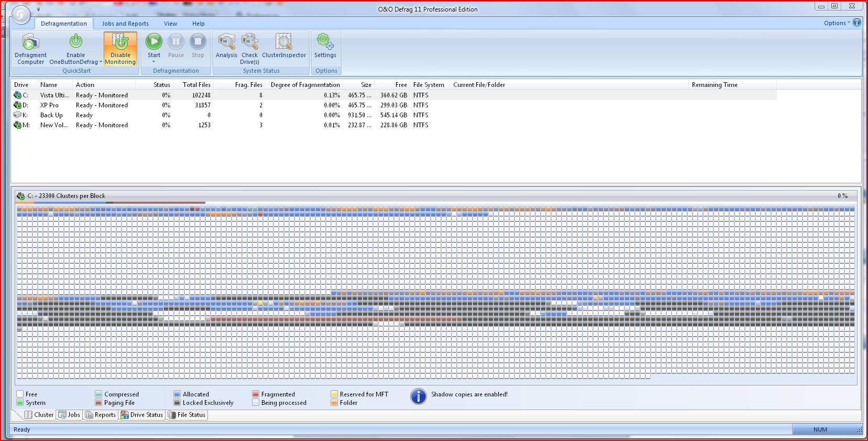Click the Reserved for MFT legend swatch
Screen dimensions: 868x441
pyautogui.click(x=334, y=394)
